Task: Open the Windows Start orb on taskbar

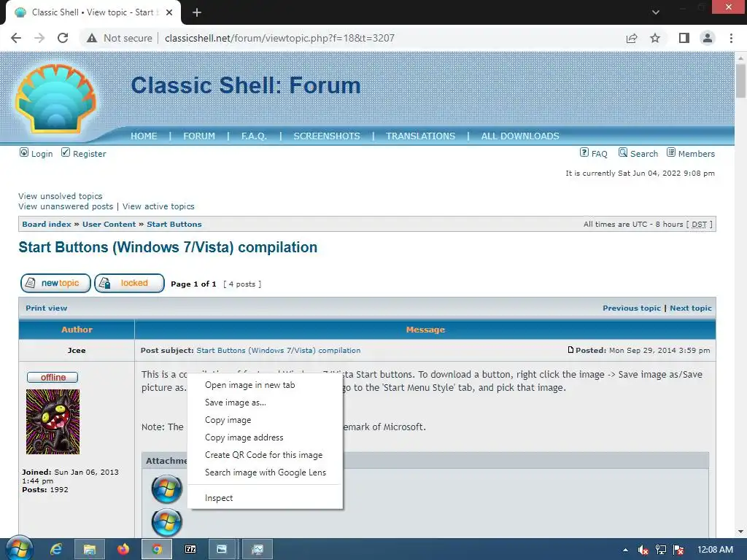Action: pyautogui.click(x=19, y=549)
